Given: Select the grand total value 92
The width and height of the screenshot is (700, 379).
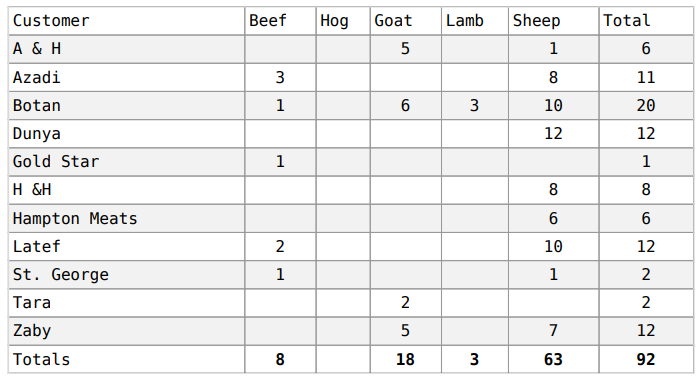Looking at the screenshot, I should [646, 359].
